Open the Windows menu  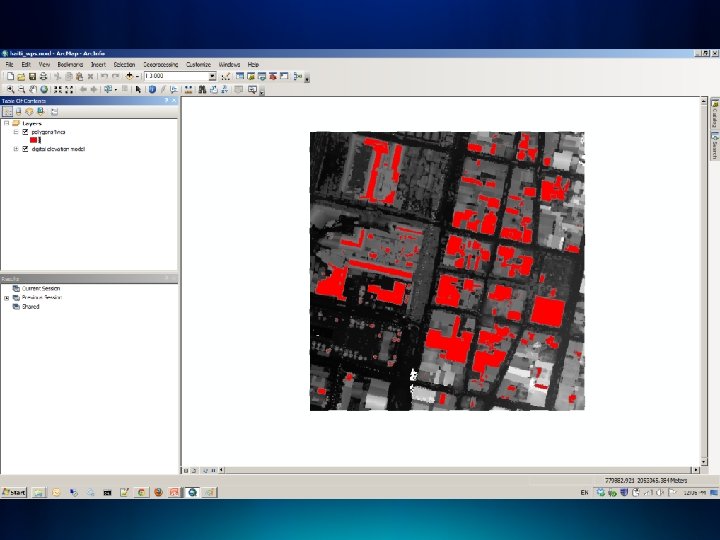click(229, 64)
